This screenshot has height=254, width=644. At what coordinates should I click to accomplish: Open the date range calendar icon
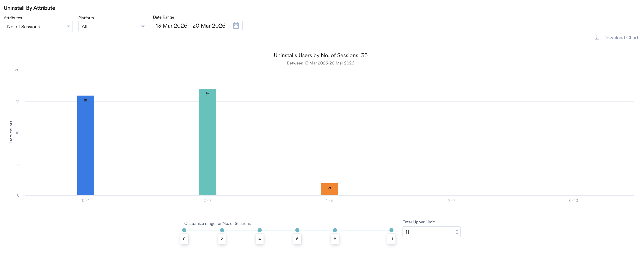[x=236, y=25]
